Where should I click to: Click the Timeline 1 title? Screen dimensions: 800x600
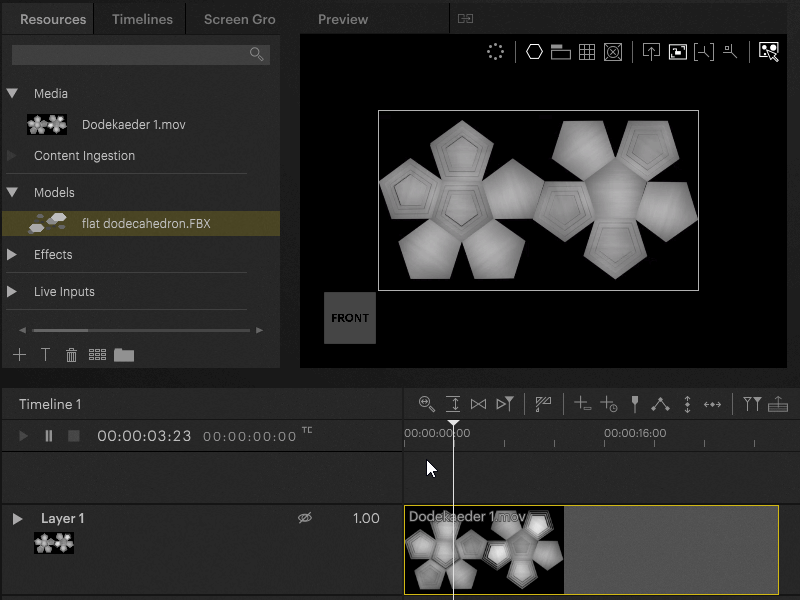click(x=50, y=404)
